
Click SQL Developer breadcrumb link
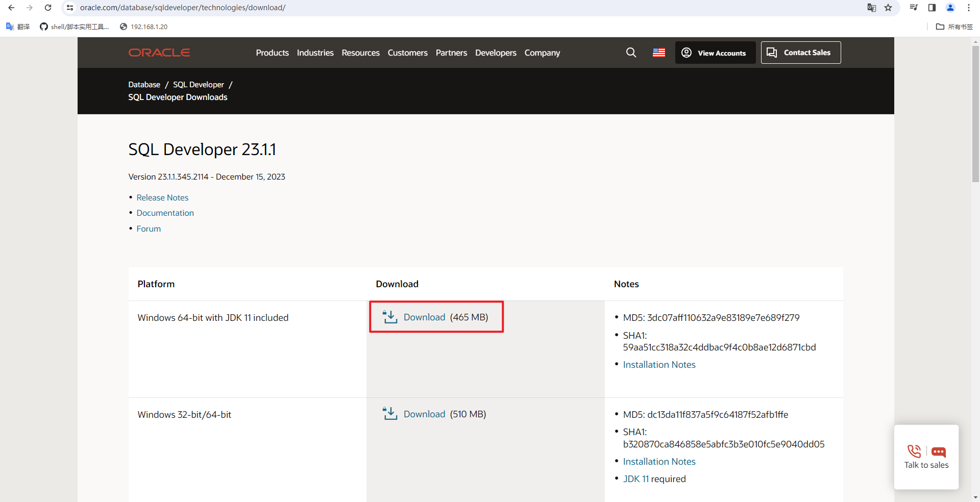click(x=198, y=85)
